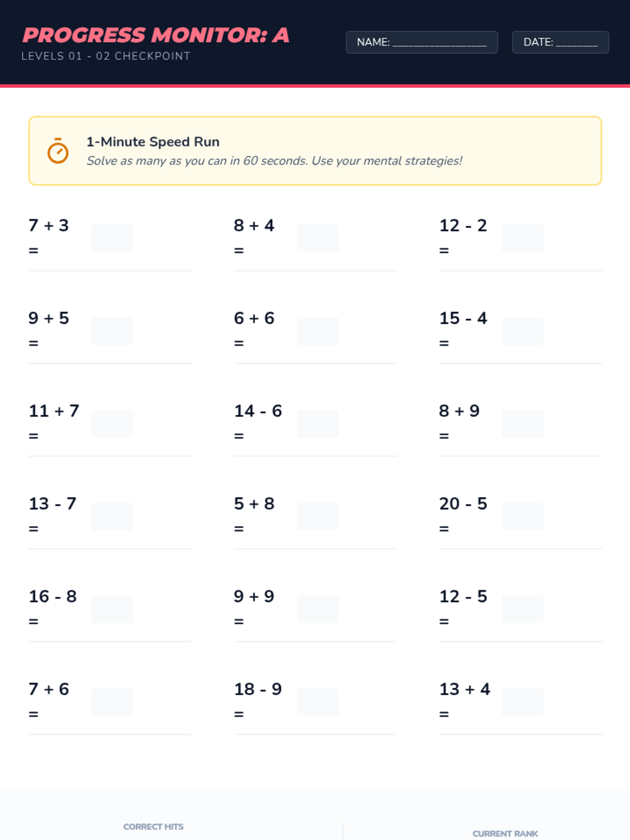
Task: Select answer box beside 9 + 9
Action: coord(318,609)
